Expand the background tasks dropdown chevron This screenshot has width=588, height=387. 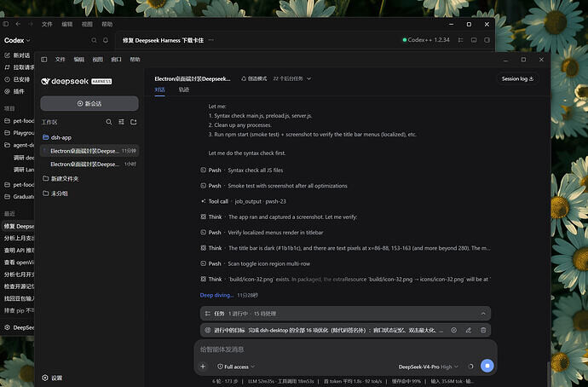pyautogui.click(x=309, y=78)
